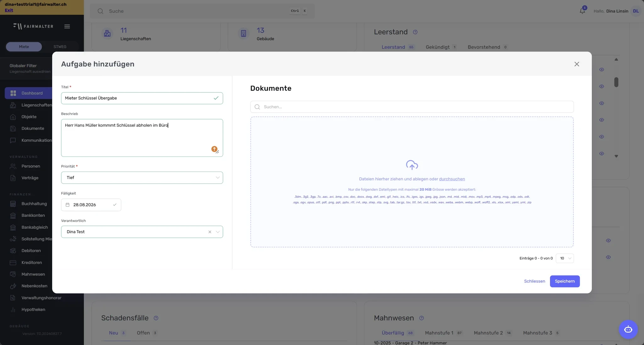Click the Leerstand list scrollbar thumb
Image resolution: width=644 pixels, height=345 pixels.
point(616,82)
